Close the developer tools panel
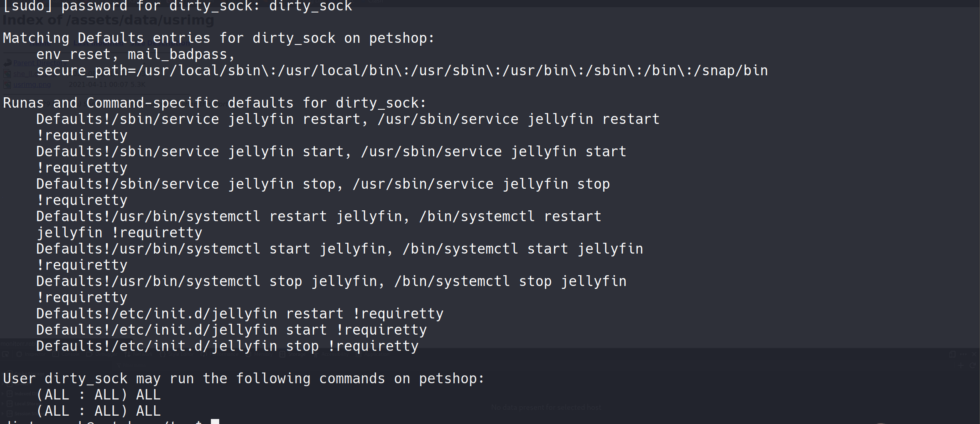The height and width of the screenshot is (424, 980). (x=974, y=355)
